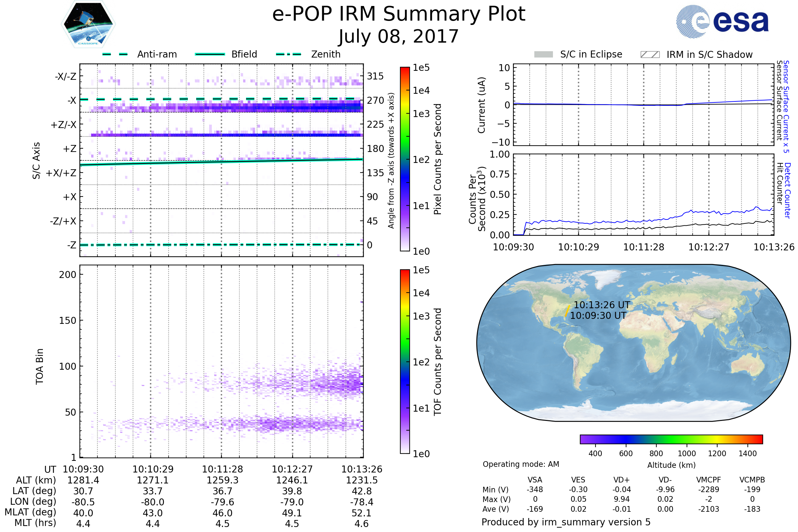This screenshot has height=532, width=798.
Task: Click the VSA Min value -348
Action: pyautogui.click(x=535, y=489)
